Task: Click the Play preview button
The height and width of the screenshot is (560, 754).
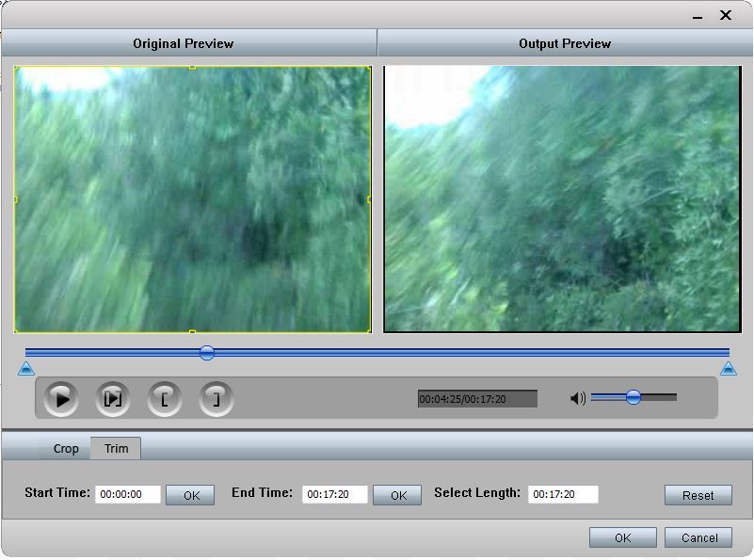Action: [x=61, y=397]
